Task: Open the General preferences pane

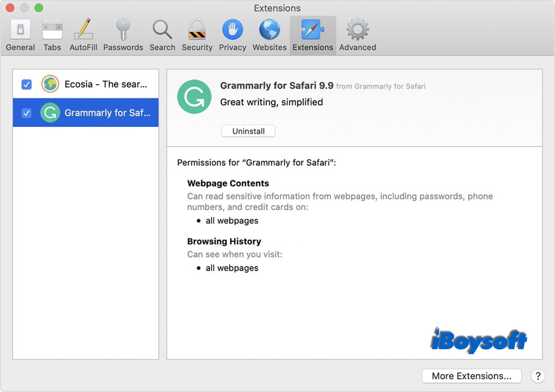Action: tap(20, 35)
